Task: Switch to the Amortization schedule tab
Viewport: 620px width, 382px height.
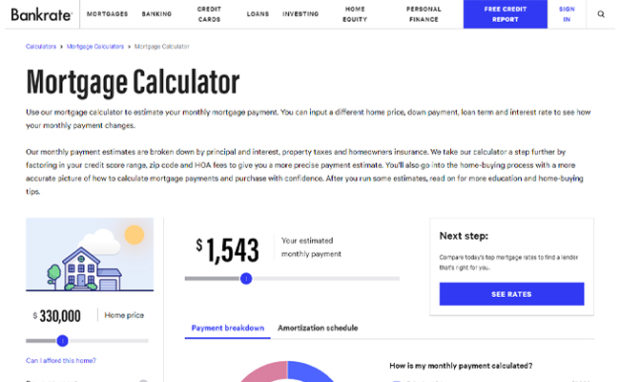Action: point(318,328)
